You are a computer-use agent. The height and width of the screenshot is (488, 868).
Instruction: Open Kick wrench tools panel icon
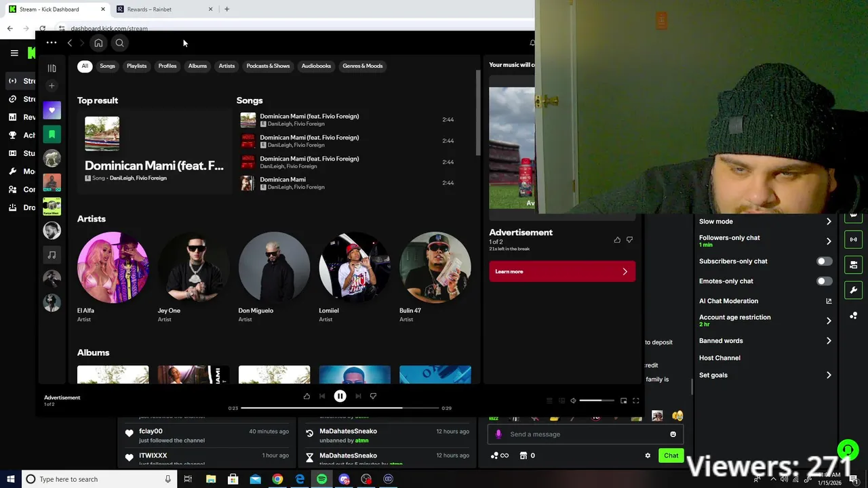click(x=854, y=290)
